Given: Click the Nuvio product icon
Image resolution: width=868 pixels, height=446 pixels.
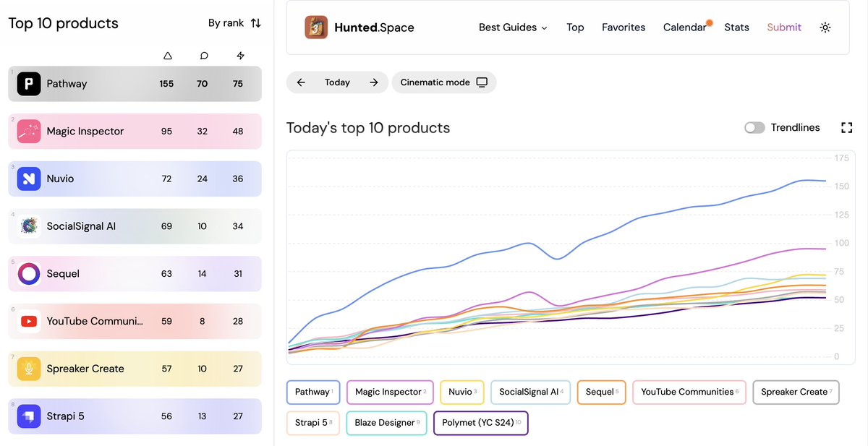Looking at the screenshot, I should click(29, 179).
